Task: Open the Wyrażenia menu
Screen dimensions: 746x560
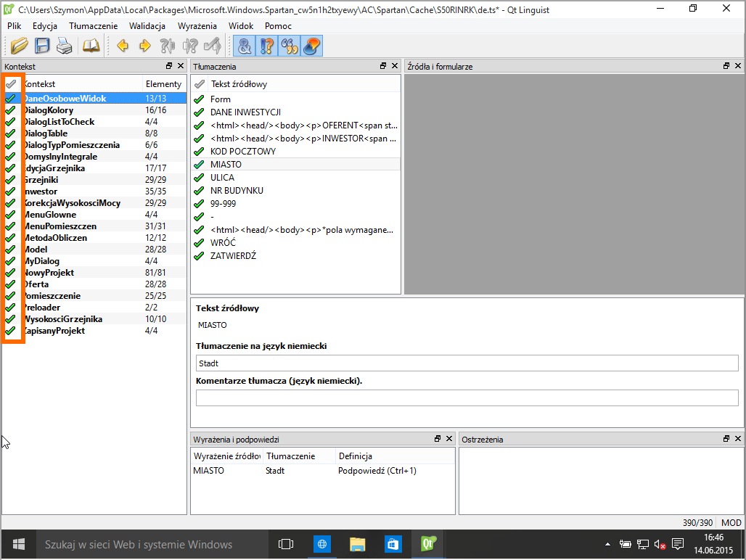Action: click(x=197, y=26)
